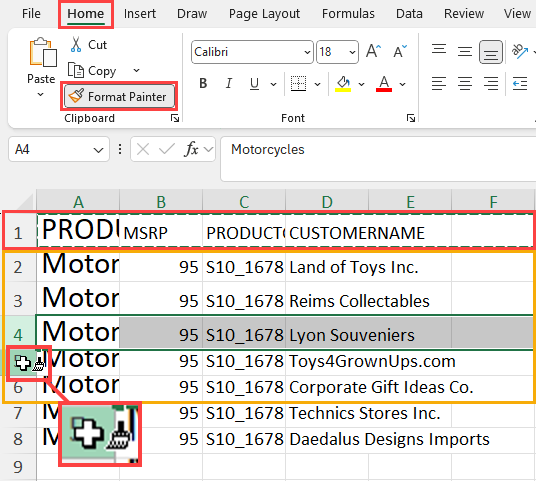Select the MSRP header cell

click(161, 233)
